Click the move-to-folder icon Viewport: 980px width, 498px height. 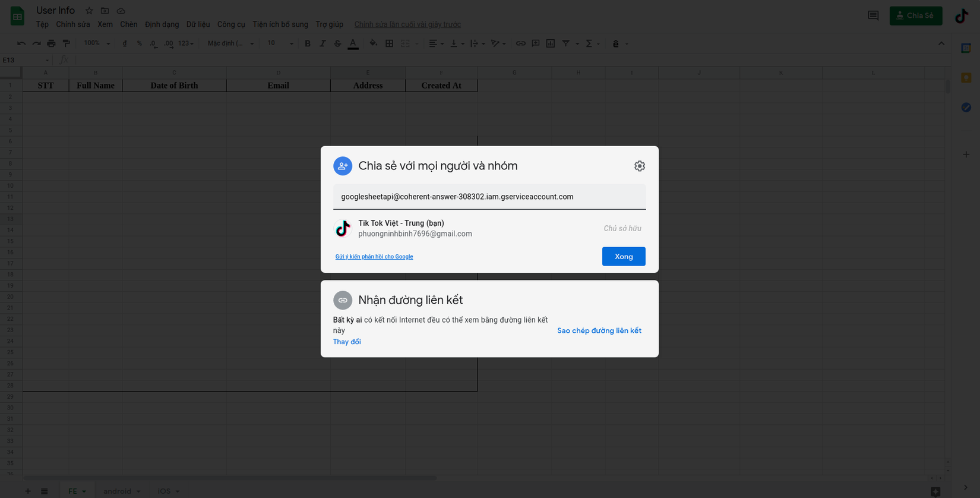pyautogui.click(x=105, y=11)
